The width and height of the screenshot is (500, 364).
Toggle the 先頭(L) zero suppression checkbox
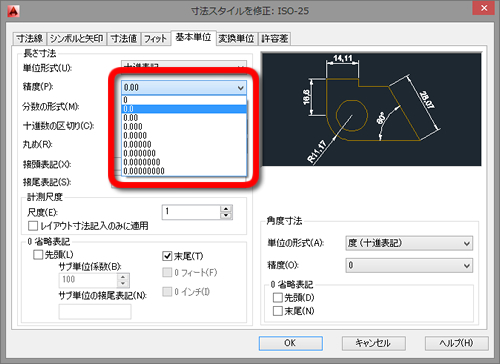(38, 255)
